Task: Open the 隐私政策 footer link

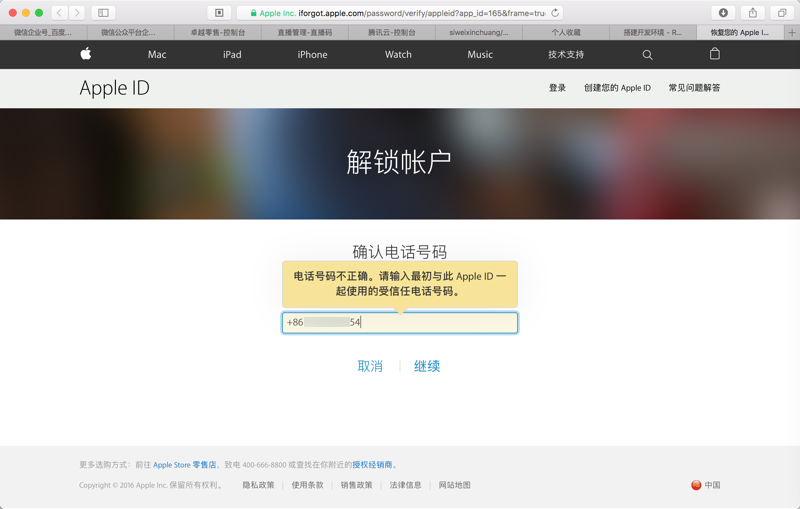Action: (x=258, y=485)
